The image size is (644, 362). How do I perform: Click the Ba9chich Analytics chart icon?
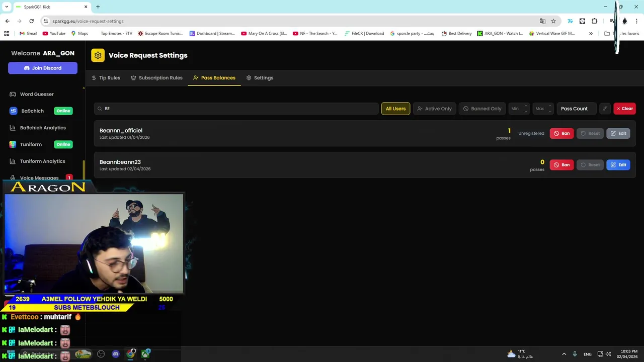(x=13, y=128)
